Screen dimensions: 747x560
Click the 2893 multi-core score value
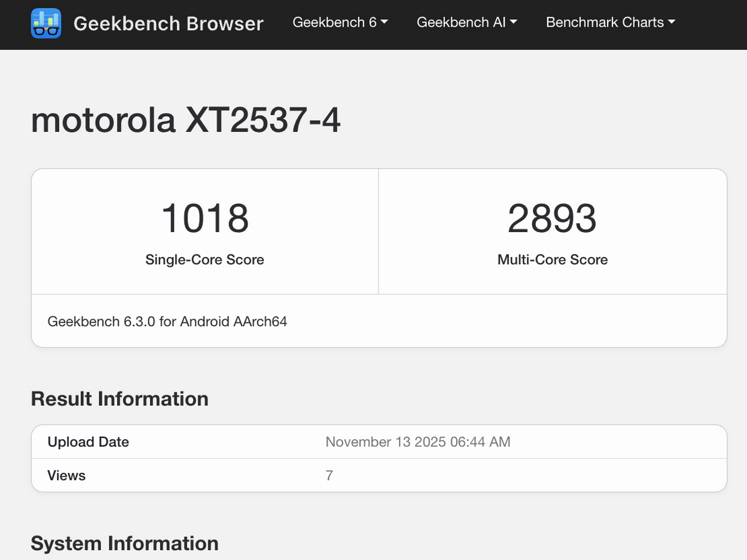pyautogui.click(x=552, y=218)
